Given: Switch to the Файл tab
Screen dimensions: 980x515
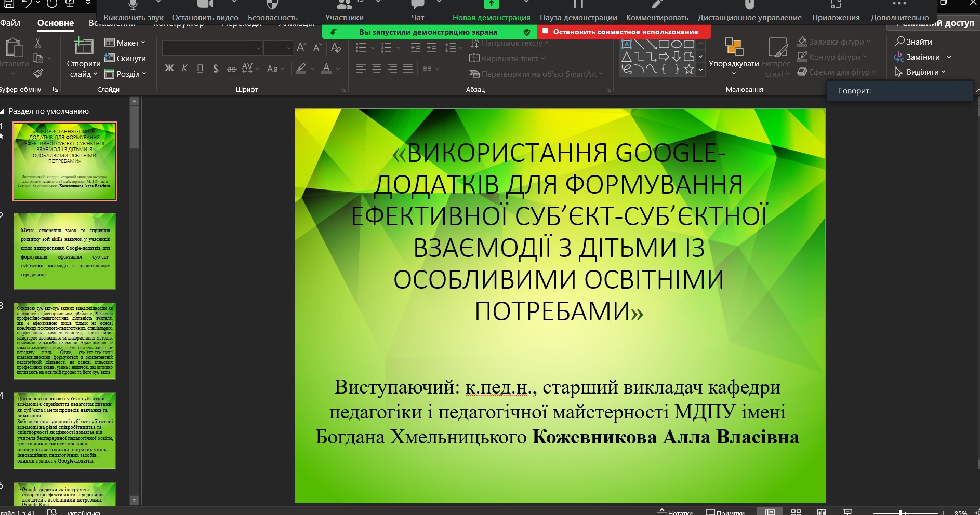Looking at the screenshot, I should click(10, 23).
